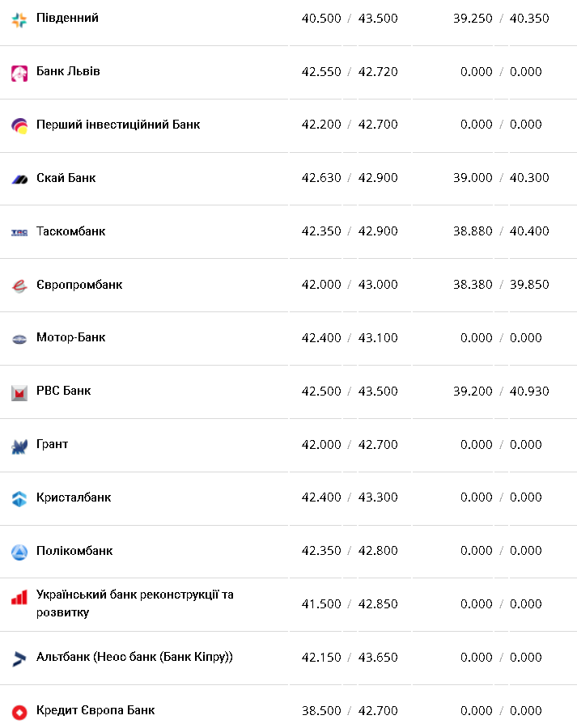This screenshot has width=577, height=728.
Task: Click the Грант bank logo icon
Action: pos(19,446)
